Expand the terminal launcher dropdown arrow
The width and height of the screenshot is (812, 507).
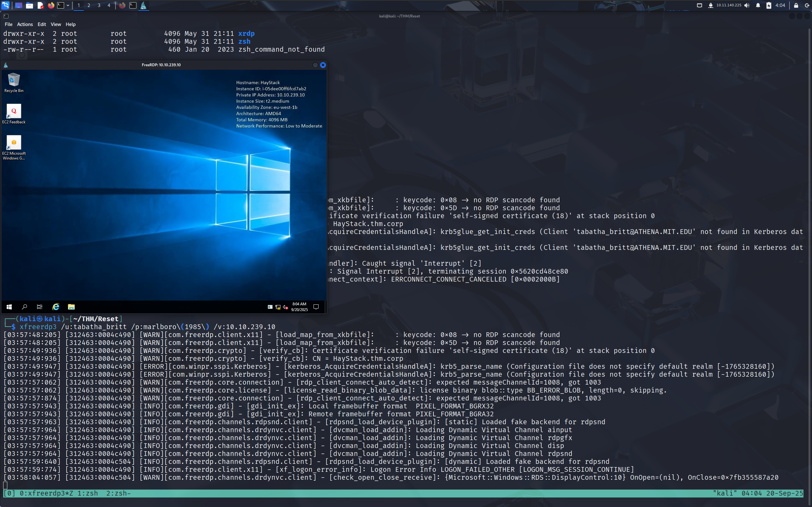click(68, 5)
